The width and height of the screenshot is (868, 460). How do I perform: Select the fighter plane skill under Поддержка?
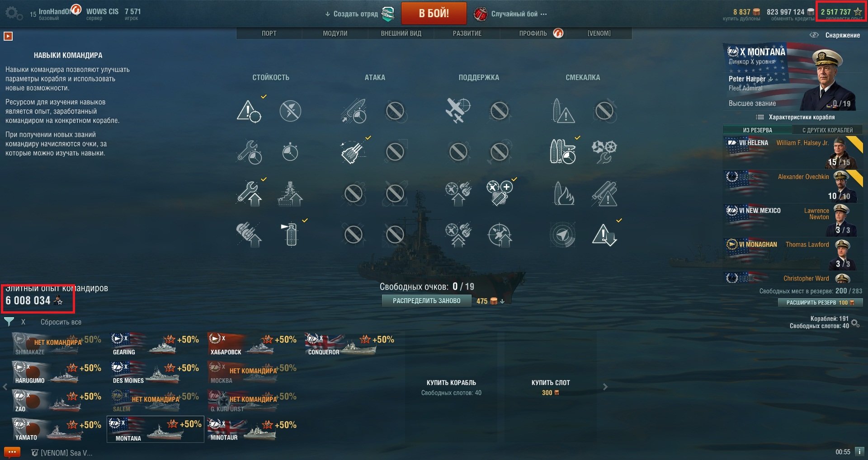pyautogui.click(x=458, y=110)
